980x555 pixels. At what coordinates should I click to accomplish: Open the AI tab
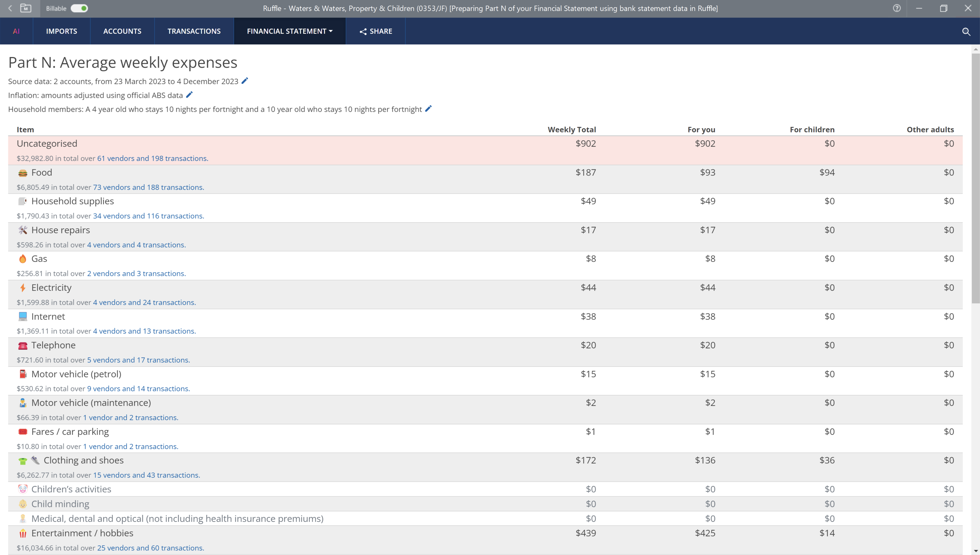[x=16, y=31]
